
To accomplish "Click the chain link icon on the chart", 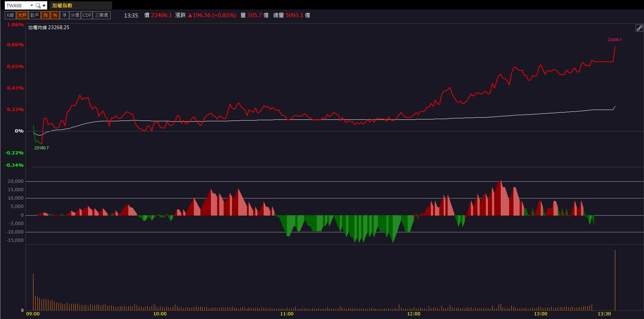I will (x=639, y=28).
